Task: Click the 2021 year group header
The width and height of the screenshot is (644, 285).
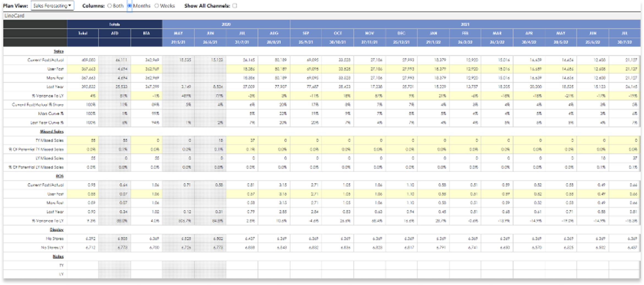Action: click(x=465, y=24)
